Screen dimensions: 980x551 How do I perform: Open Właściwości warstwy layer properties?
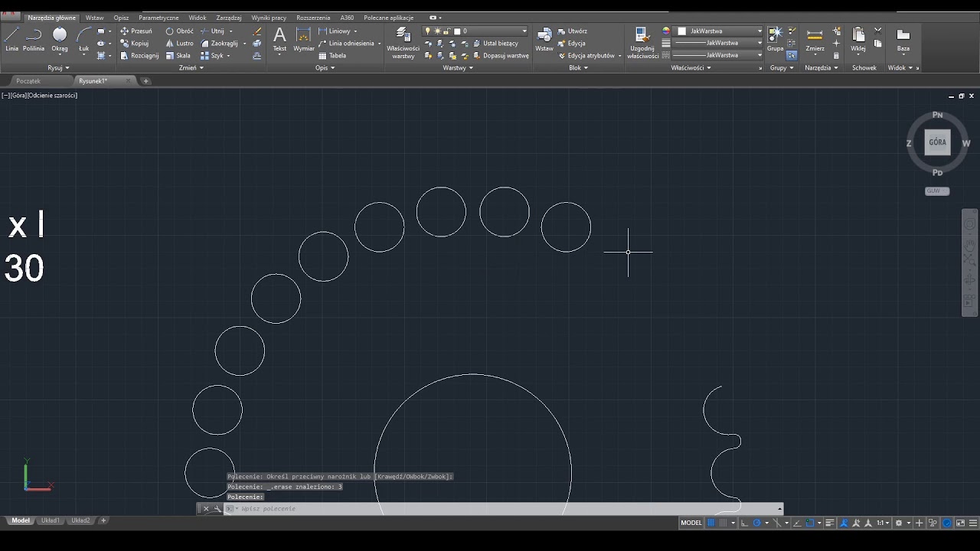(x=403, y=43)
